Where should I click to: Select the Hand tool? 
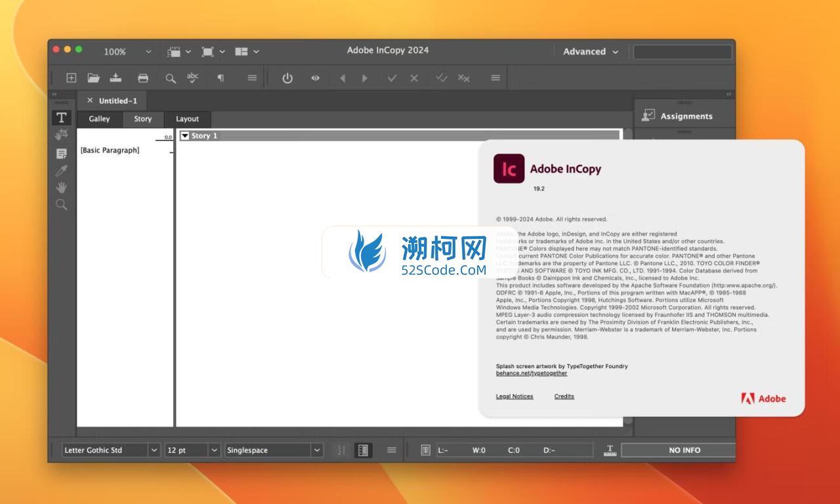[62, 188]
